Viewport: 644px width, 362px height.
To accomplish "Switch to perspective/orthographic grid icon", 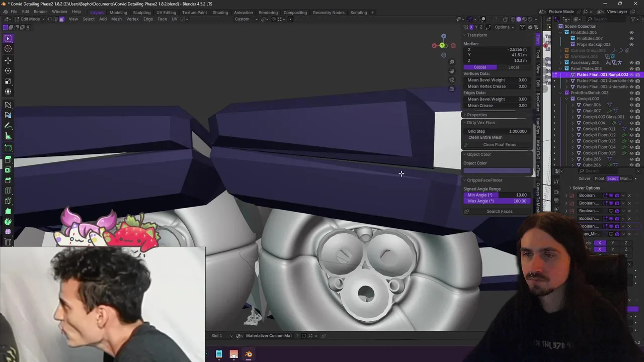I will point(452,89).
